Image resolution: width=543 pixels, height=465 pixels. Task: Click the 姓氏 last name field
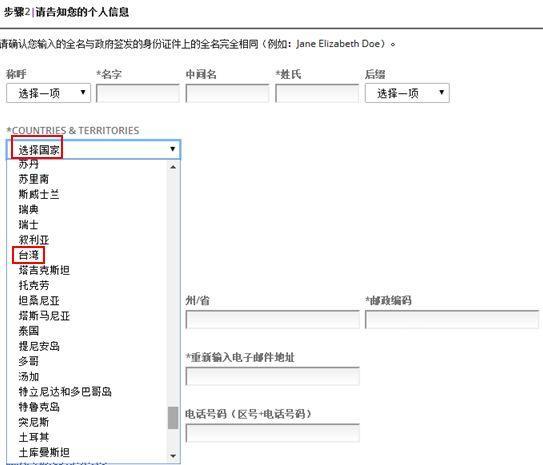click(x=317, y=93)
